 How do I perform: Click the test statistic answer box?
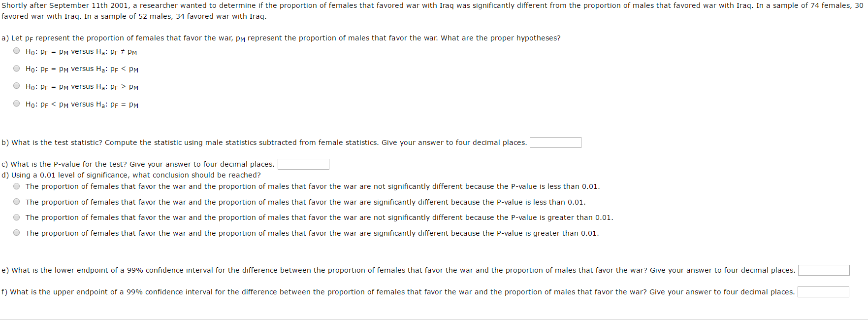pyautogui.click(x=555, y=143)
